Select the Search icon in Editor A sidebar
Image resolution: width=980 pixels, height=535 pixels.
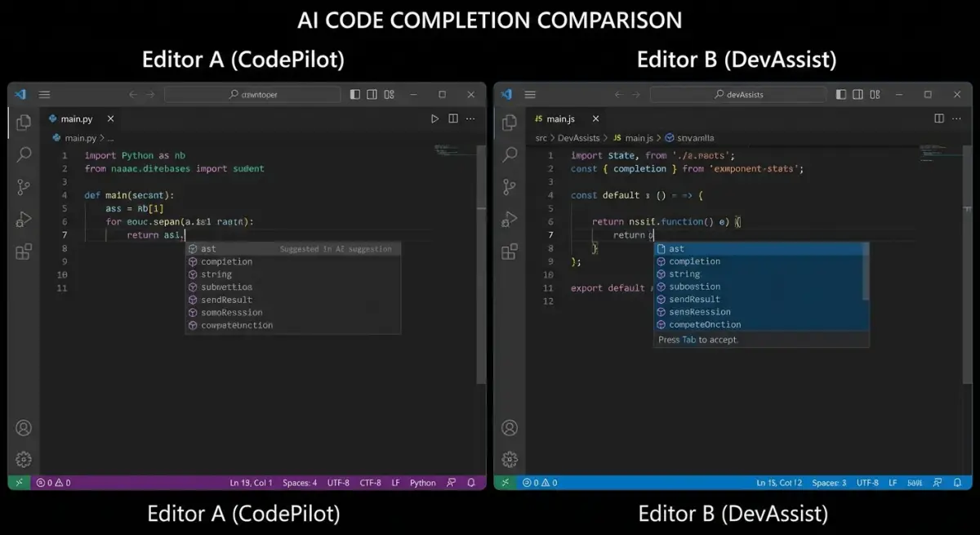click(x=23, y=154)
